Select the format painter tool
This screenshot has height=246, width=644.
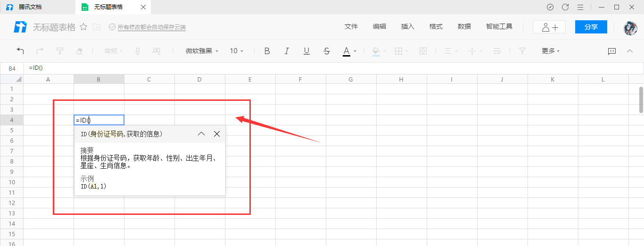tap(60, 51)
